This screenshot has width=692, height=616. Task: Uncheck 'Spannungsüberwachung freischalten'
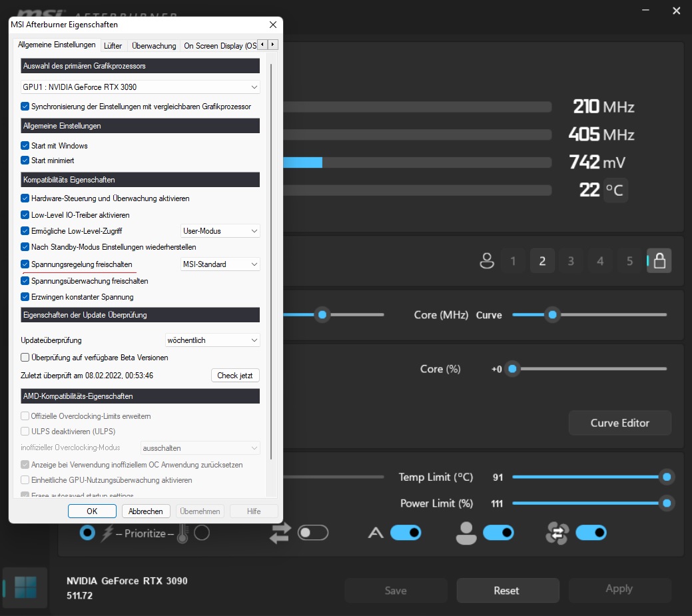tap(25, 280)
